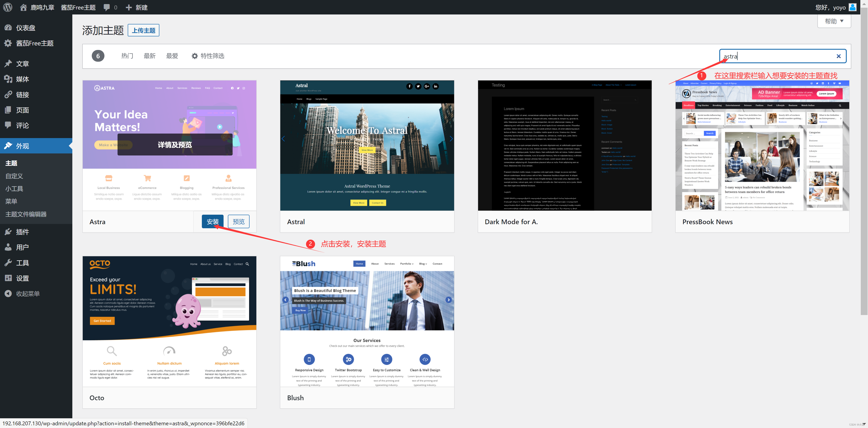868x428 pixels.
Task: Click the 预览 preview link for Astra theme
Action: 239,221
